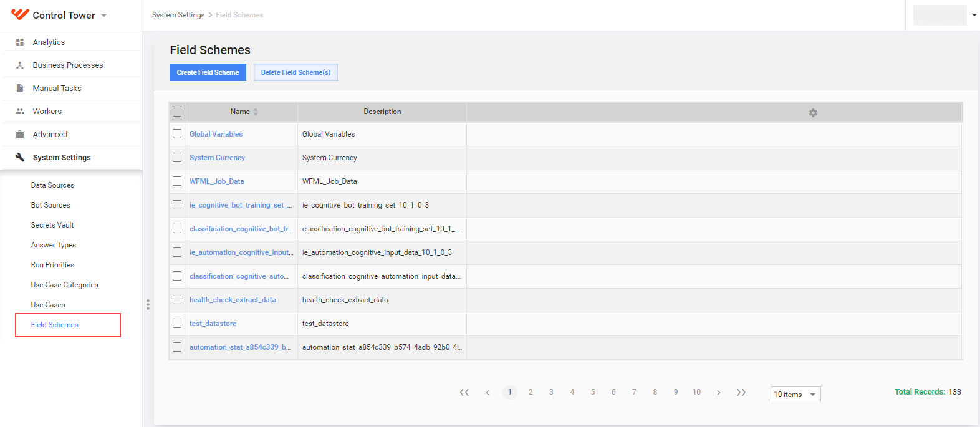Screen dimensions: 980x427
Task: Click the sidebar resize handle dots
Action: tap(148, 305)
